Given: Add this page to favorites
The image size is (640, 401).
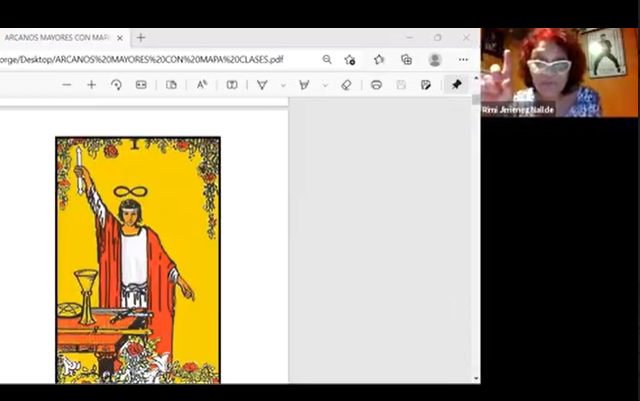Looking at the screenshot, I should (350, 59).
